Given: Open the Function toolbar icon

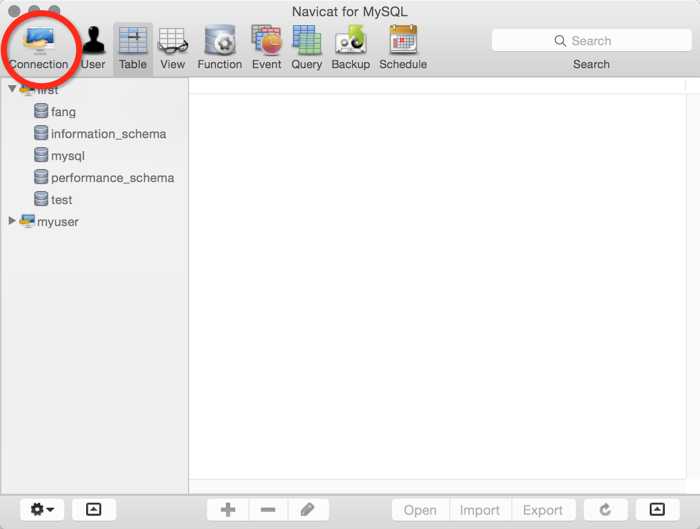Looking at the screenshot, I should [x=220, y=48].
